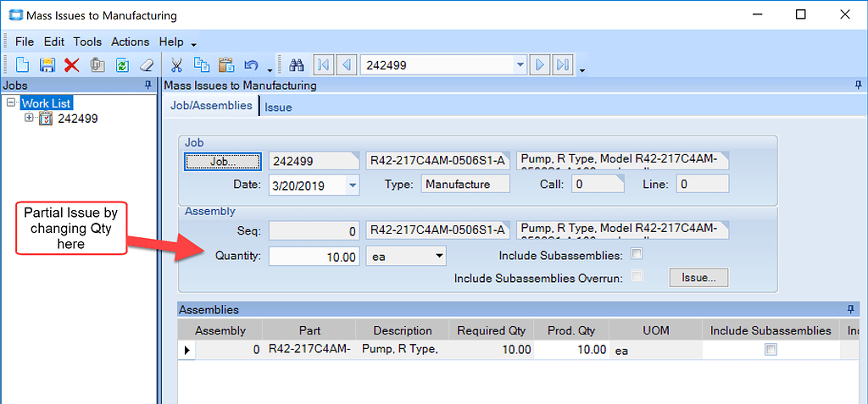Click the Issue... button

(x=698, y=278)
